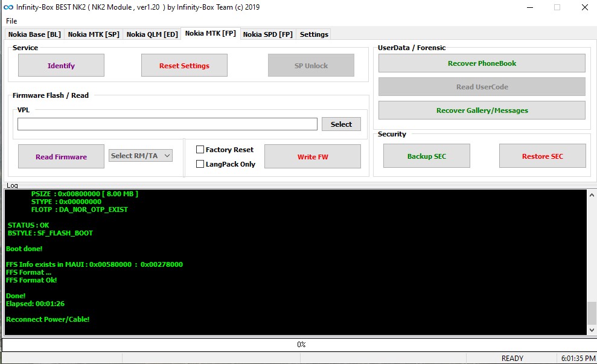Minimize the Infinity-Box window
This screenshot has height=364, width=597.
[529, 7]
